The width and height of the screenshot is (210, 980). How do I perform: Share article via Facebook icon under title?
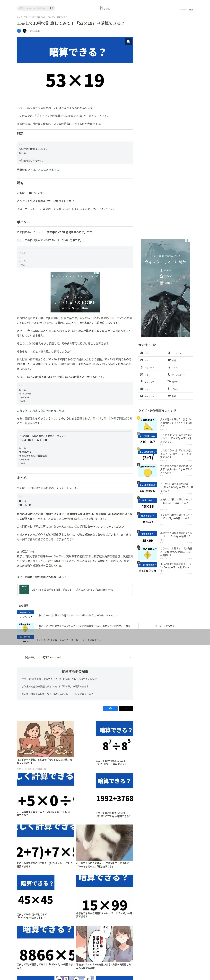coord(19,31)
